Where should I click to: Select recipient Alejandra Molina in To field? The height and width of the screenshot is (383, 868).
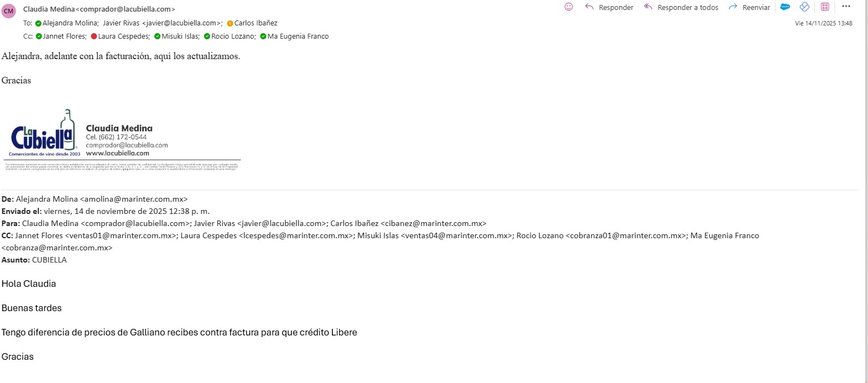click(x=70, y=23)
